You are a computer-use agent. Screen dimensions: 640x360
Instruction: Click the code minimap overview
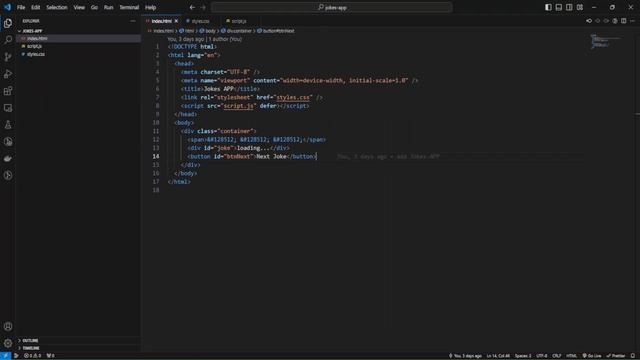click(x=607, y=41)
